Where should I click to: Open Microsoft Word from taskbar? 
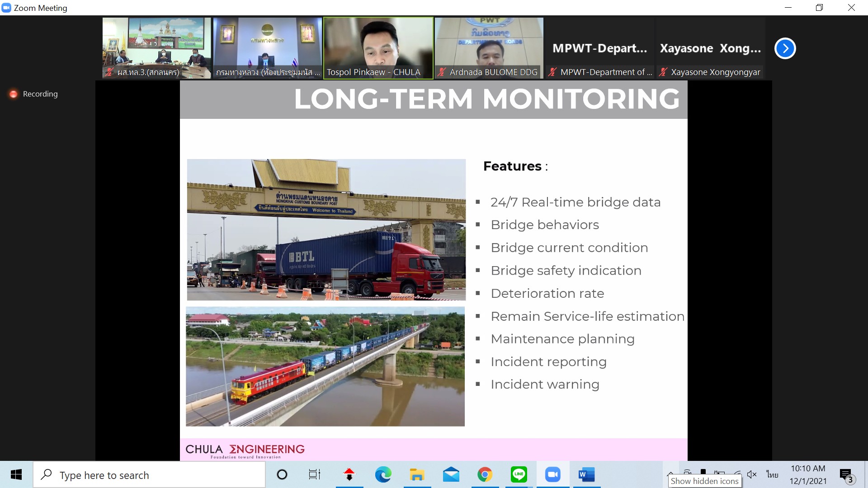pos(586,474)
